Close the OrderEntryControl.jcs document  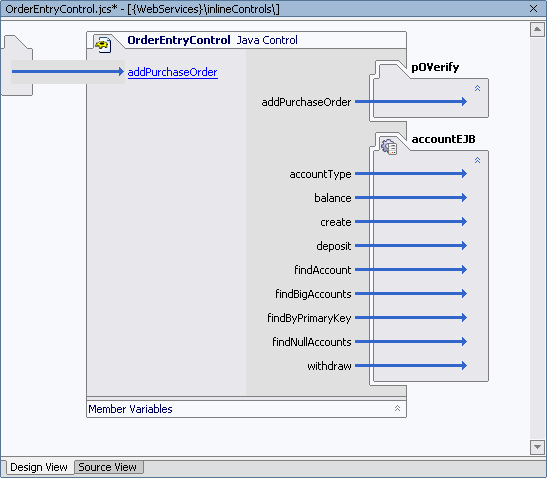coord(533,8)
